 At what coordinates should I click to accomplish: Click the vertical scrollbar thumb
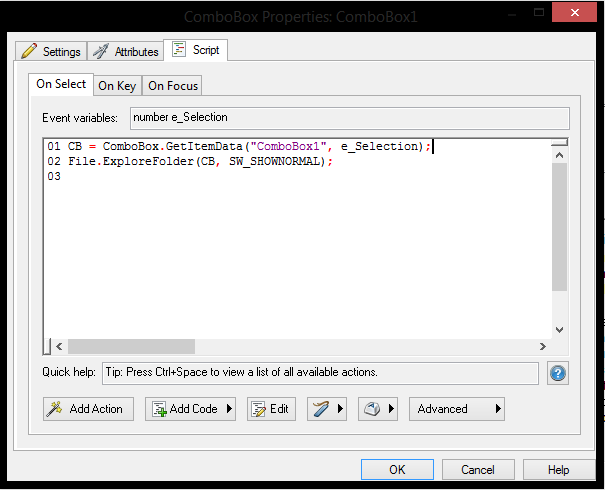559,227
